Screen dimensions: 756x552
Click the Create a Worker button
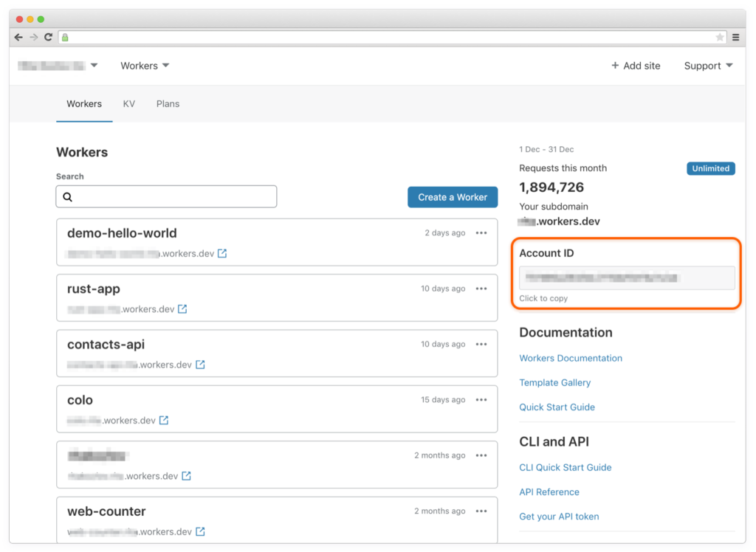tap(453, 197)
